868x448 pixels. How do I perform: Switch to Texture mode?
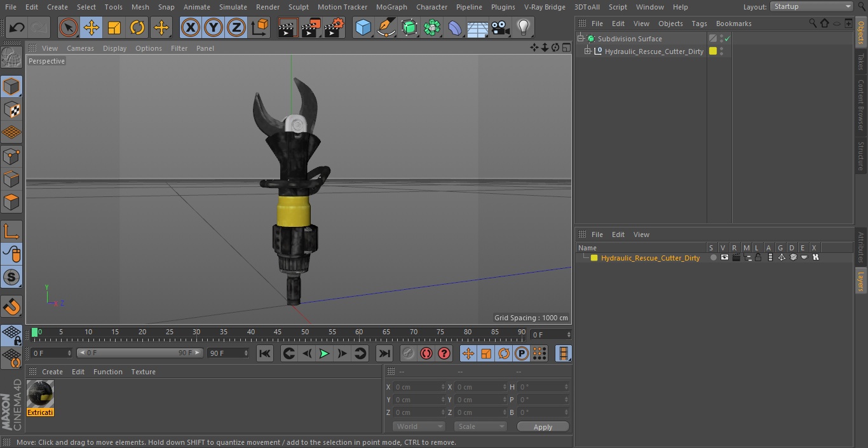[11, 109]
